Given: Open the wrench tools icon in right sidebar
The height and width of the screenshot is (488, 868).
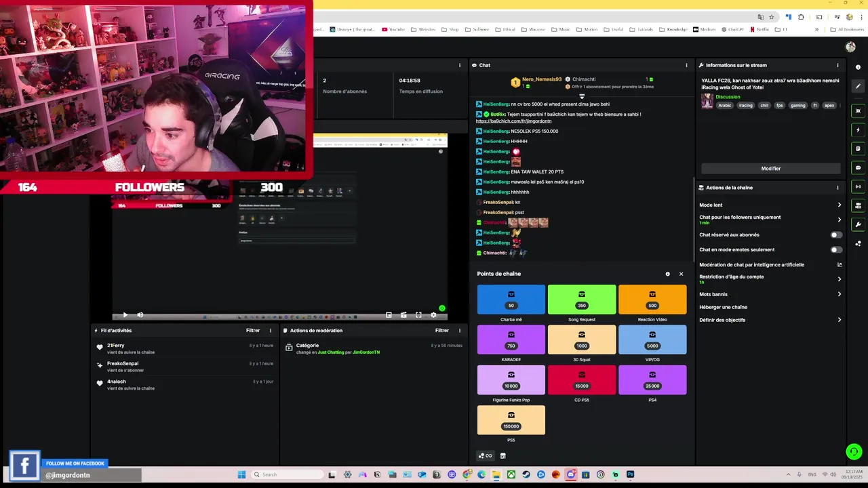Looking at the screenshot, I should [x=859, y=224].
